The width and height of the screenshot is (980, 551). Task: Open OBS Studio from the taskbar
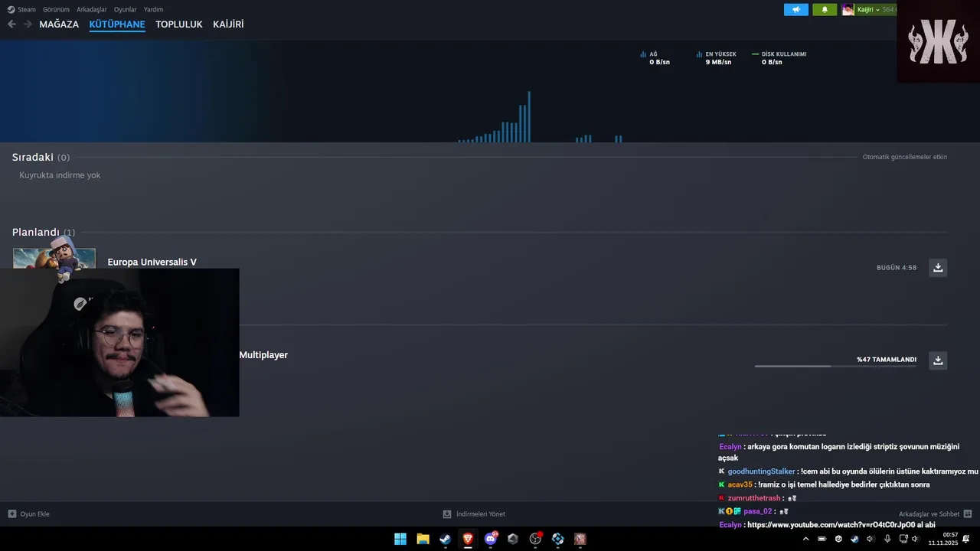point(535,539)
